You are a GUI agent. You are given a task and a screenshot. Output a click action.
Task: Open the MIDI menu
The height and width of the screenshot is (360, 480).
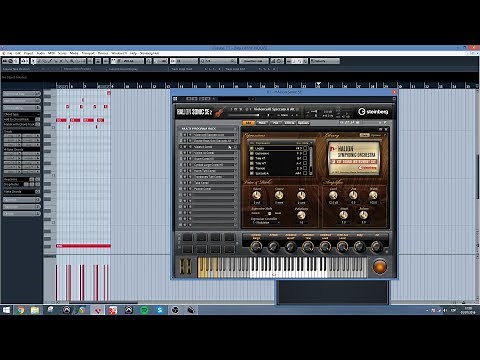pyautogui.click(x=51, y=53)
